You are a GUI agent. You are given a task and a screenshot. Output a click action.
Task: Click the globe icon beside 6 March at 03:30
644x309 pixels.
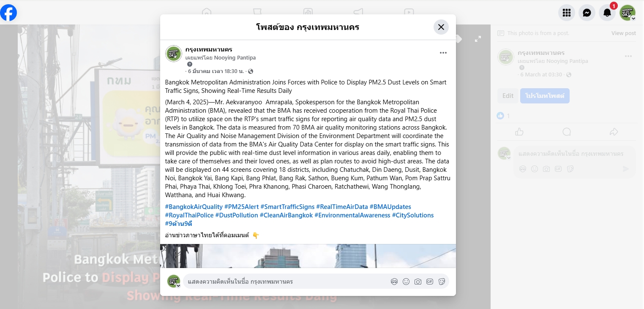568,75
